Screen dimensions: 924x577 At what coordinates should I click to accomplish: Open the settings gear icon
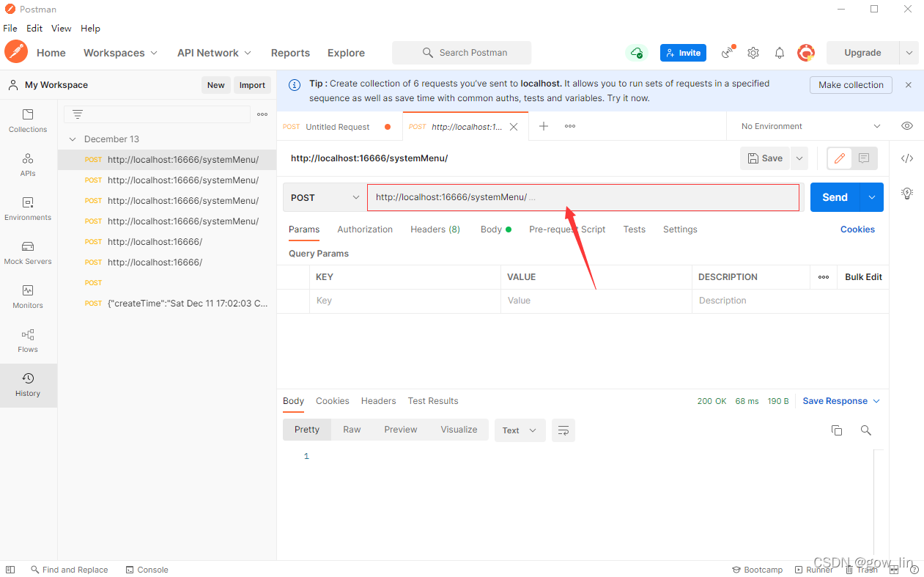point(753,53)
